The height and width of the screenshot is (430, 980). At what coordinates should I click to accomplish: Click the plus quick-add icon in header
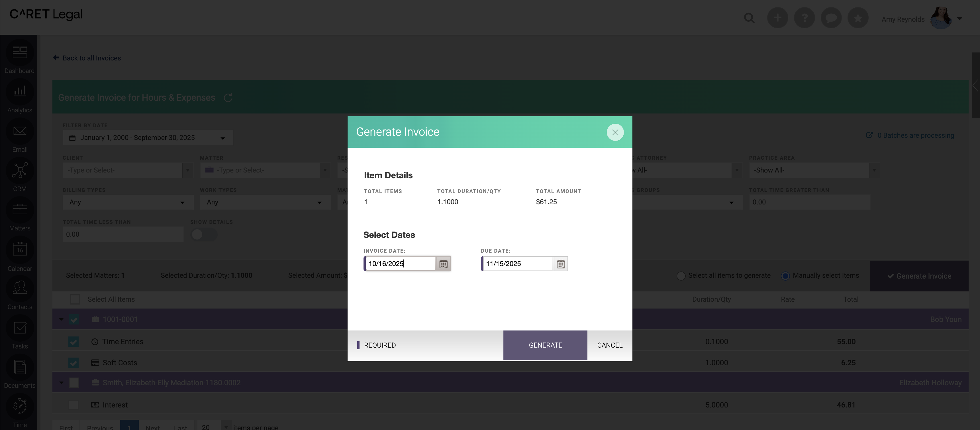(x=777, y=17)
